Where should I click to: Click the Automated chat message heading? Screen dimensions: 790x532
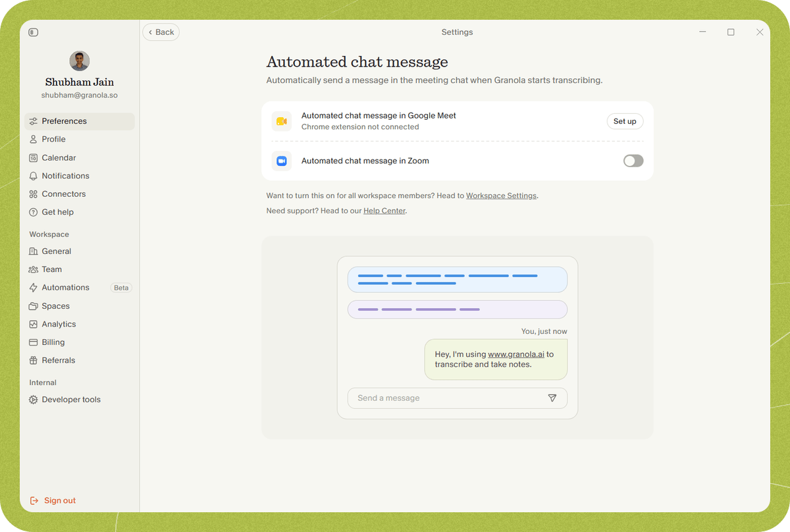357,62
